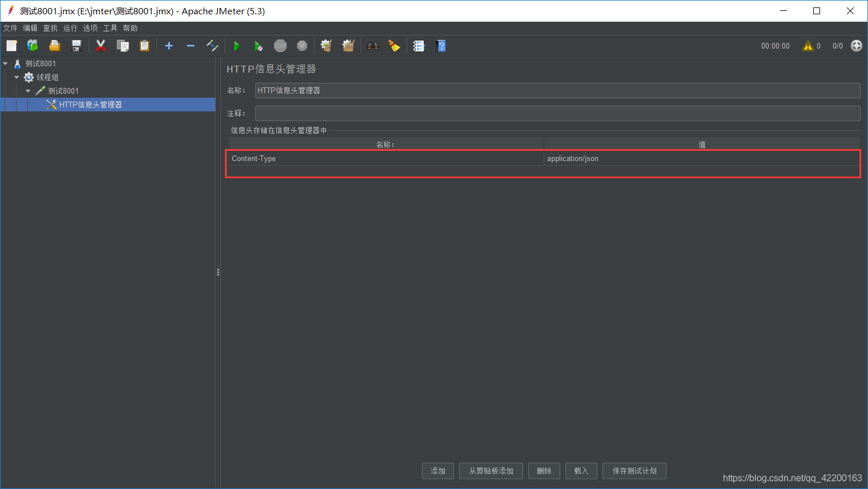Focus the 名称 name input field
This screenshot has height=489, width=868.
pos(557,90)
